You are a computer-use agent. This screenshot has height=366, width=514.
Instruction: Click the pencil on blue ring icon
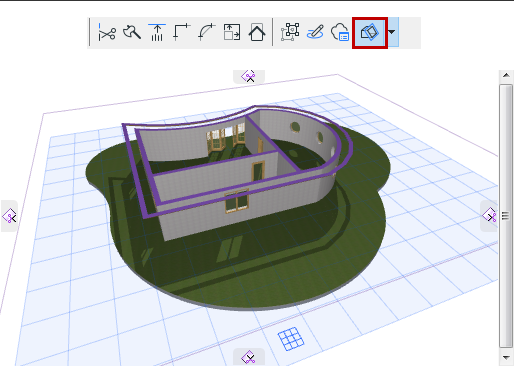click(x=315, y=33)
